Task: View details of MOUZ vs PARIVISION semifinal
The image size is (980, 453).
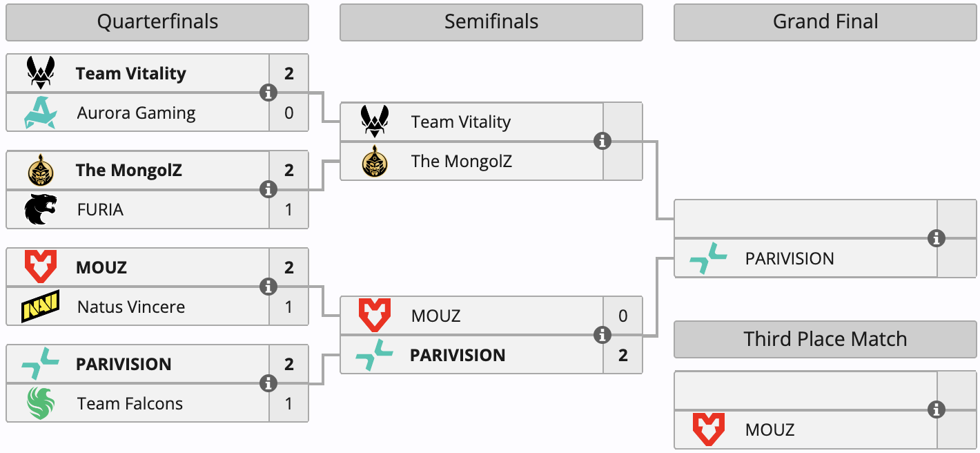Action: pos(602,335)
